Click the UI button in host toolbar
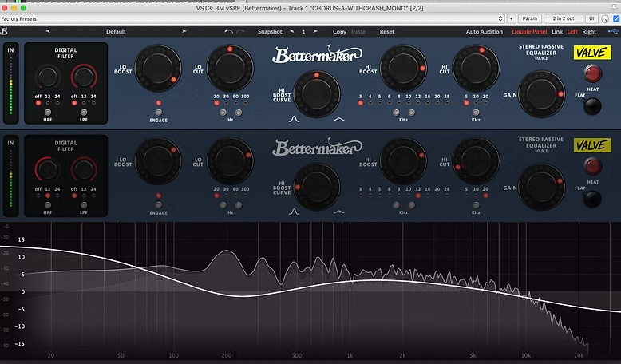This screenshot has width=621, height=364. coord(591,18)
